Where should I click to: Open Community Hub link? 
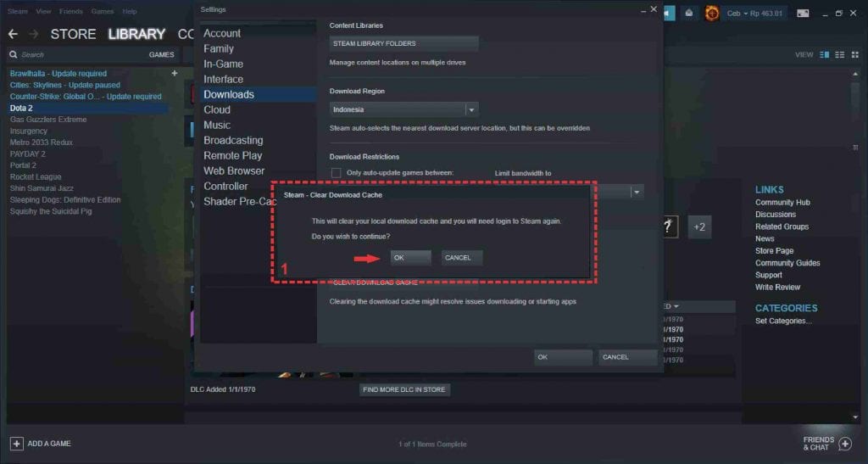782,203
